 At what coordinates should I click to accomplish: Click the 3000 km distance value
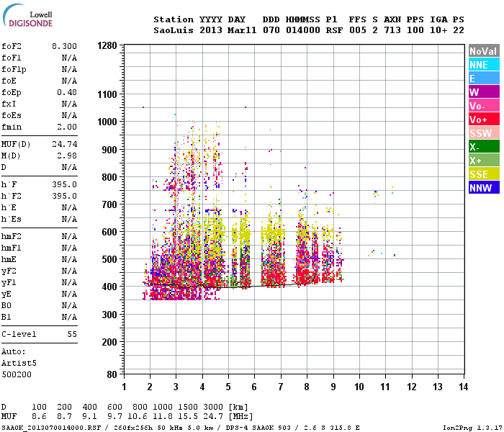click(213, 407)
